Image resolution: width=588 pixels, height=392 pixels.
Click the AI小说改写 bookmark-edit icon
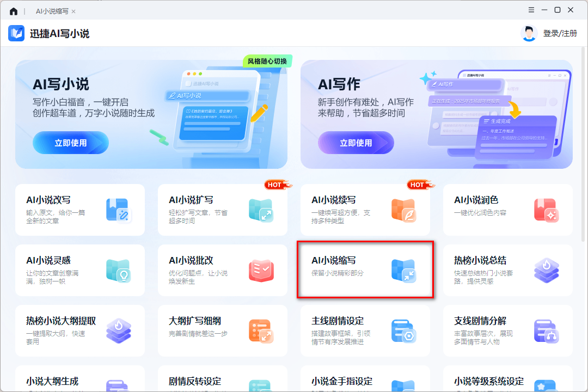coord(119,211)
